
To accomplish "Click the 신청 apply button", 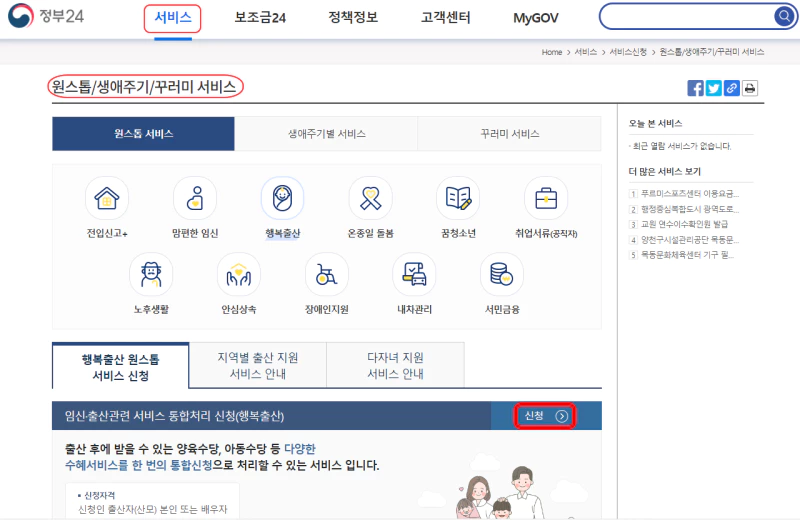I will pyautogui.click(x=545, y=416).
